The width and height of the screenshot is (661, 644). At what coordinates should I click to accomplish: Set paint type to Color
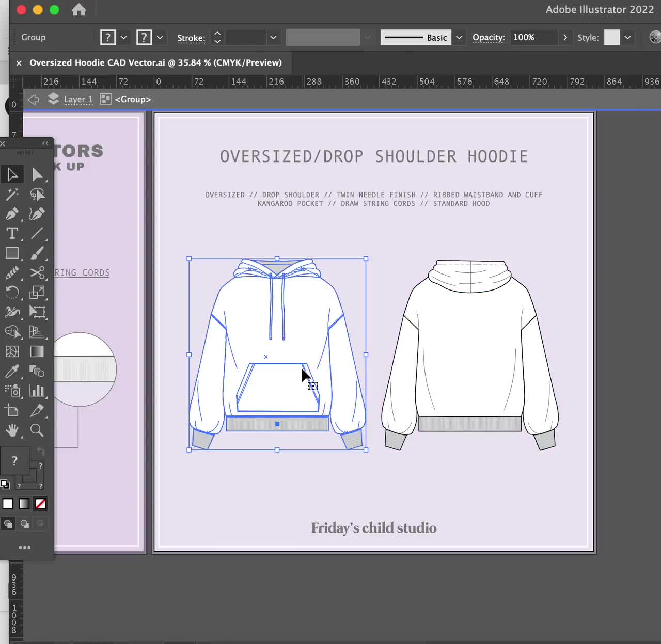click(x=8, y=504)
